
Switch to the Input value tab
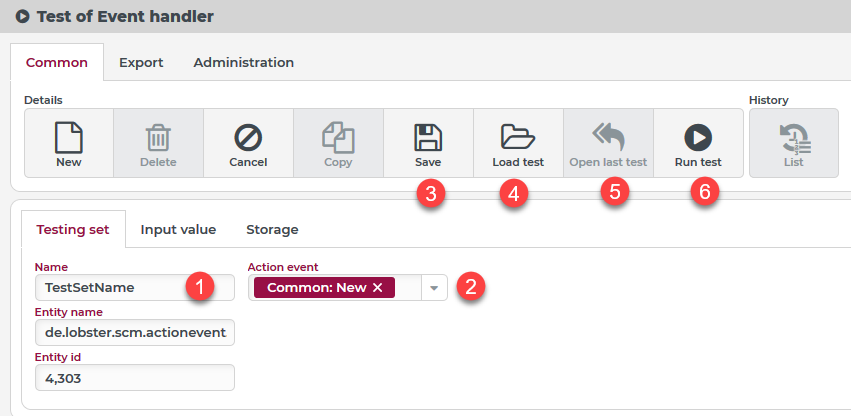(178, 230)
